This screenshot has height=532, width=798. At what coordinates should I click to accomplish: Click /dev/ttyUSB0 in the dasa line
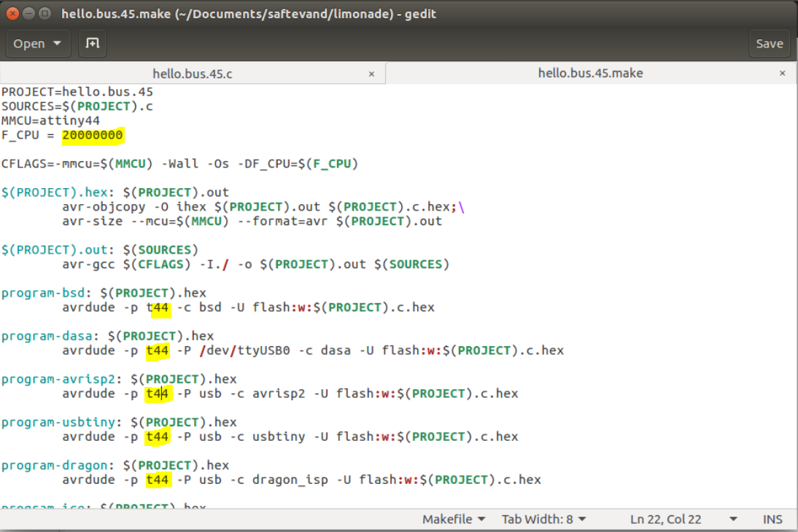pyautogui.click(x=245, y=351)
